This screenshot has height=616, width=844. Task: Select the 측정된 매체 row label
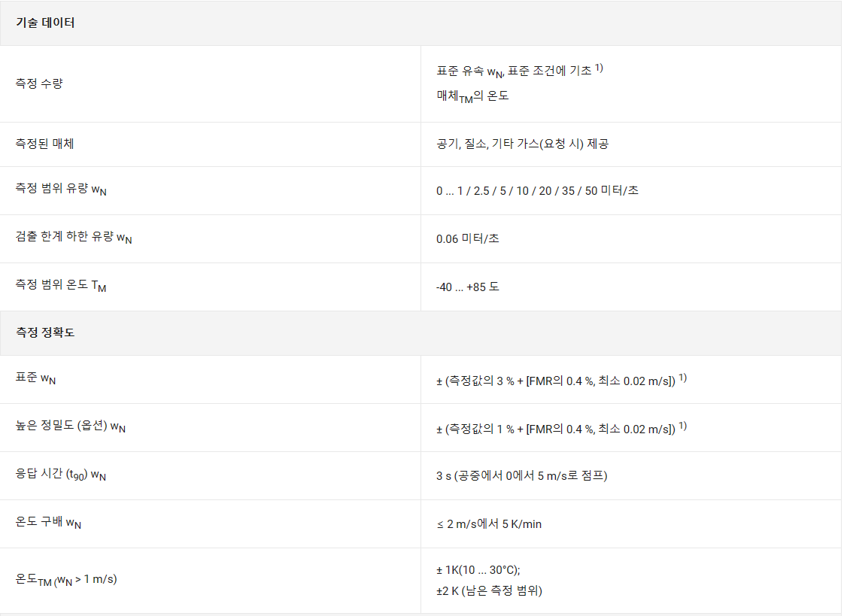(44, 144)
